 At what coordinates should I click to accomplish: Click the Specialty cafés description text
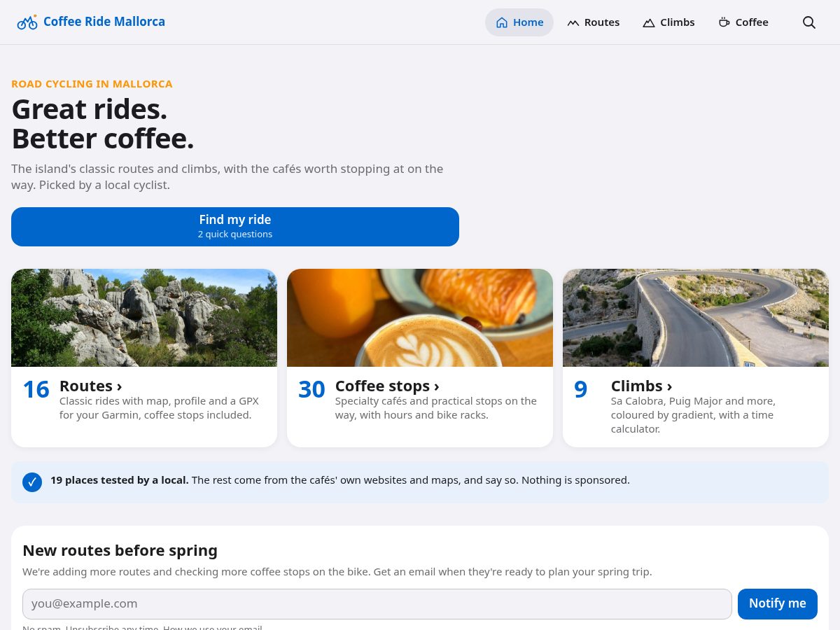click(x=436, y=408)
